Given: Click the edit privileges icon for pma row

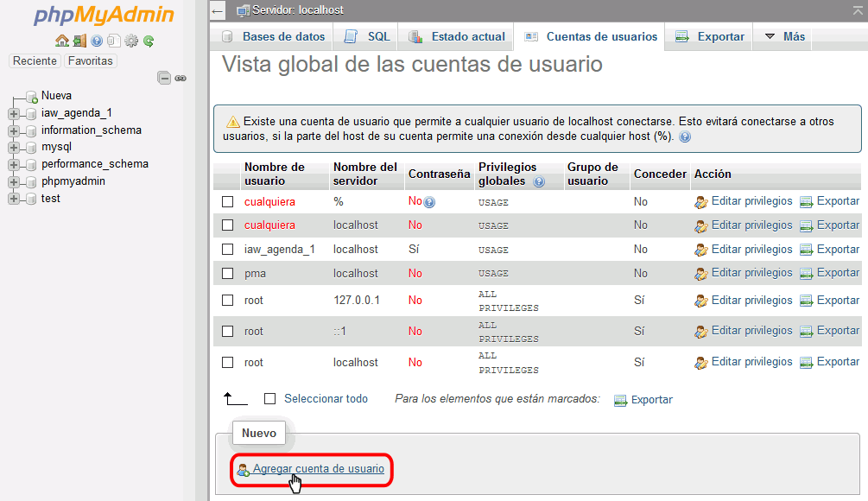Looking at the screenshot, I should [x=701, y=274].
